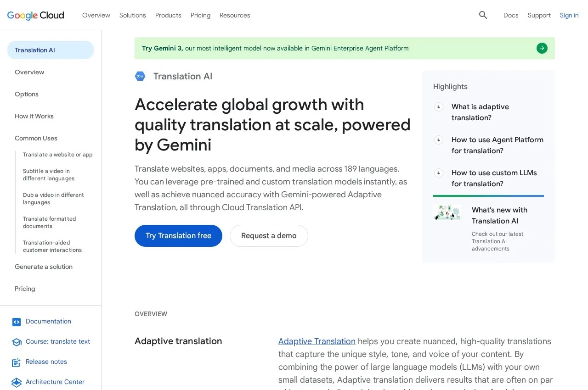This screenshot has height=390, width=588.
Task: Jump to Overview section in sidebar
Action: (x=29, y=72)
